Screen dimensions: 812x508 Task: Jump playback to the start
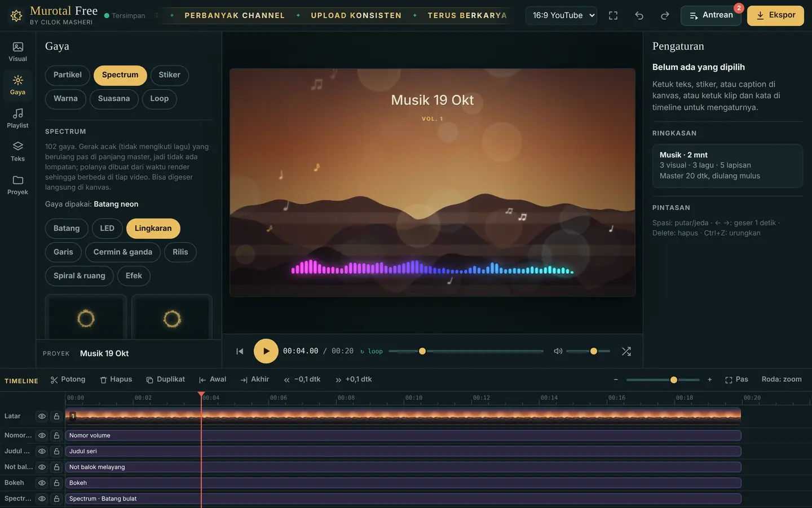click(240, 351)
